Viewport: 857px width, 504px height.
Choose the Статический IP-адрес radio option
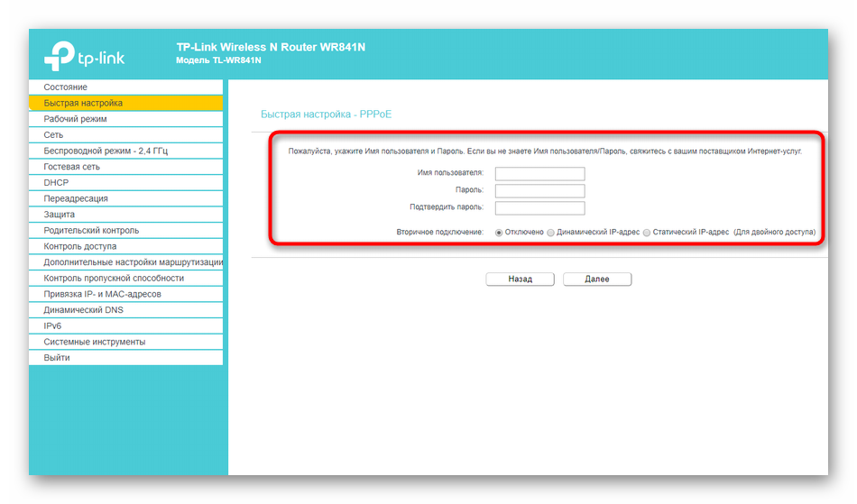coord(646,233)
